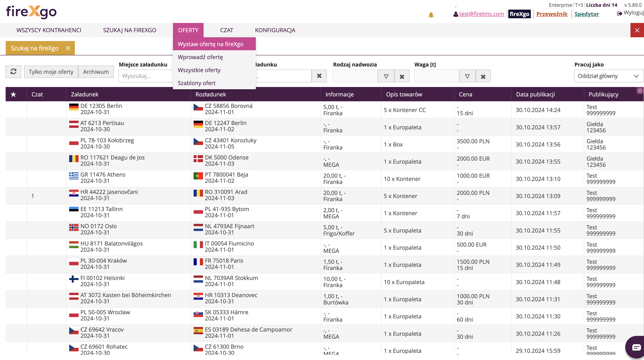Viewport: 644px width, 360px height.
Task: Click the test@firetms.com account link
Action: 481,14
